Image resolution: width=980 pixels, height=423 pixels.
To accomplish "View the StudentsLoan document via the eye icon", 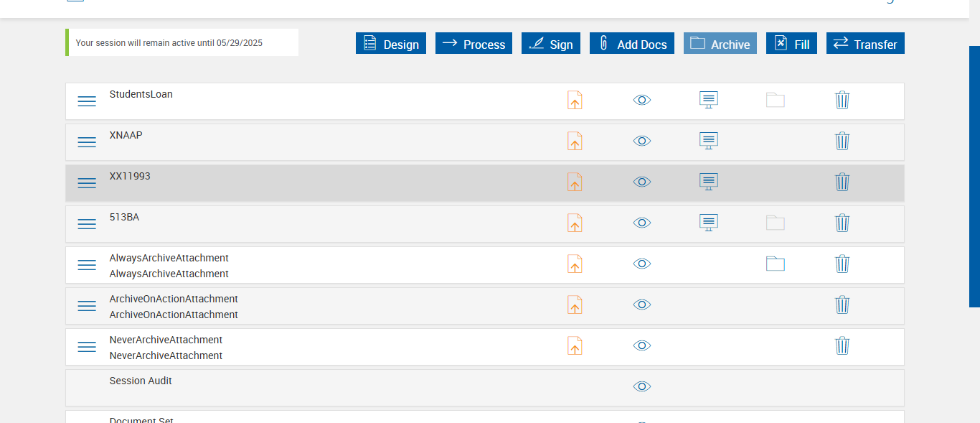I will [641, 100].
